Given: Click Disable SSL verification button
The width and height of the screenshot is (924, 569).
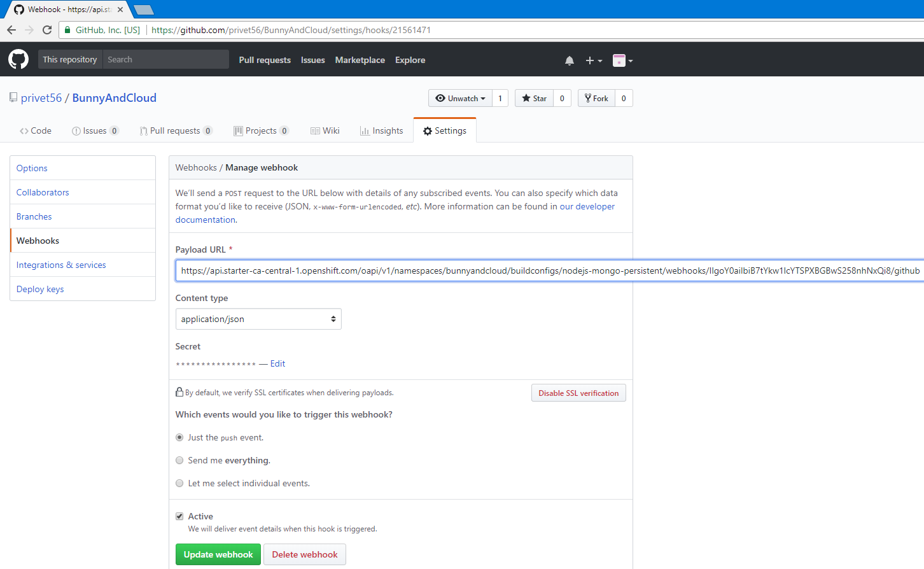Looking at the screenshot, I should click(578, 393).
